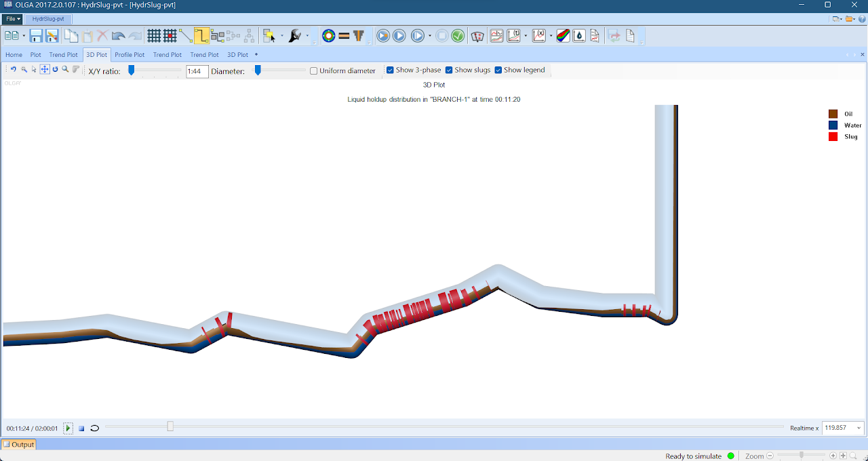Screen dimensions: 868x461
Task: Click the Diameter slider handle
Action: tap(258, 70)
